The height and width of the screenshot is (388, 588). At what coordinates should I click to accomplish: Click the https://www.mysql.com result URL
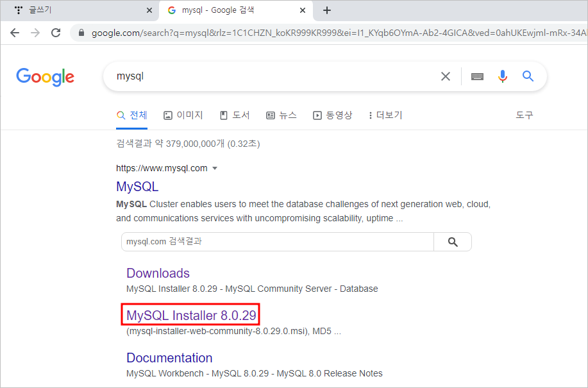tap(162, 168)
